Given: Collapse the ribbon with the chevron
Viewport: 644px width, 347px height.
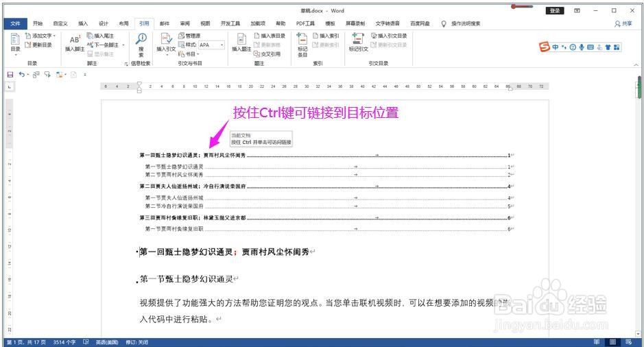Looking at the screenshot, I should 636,65.
